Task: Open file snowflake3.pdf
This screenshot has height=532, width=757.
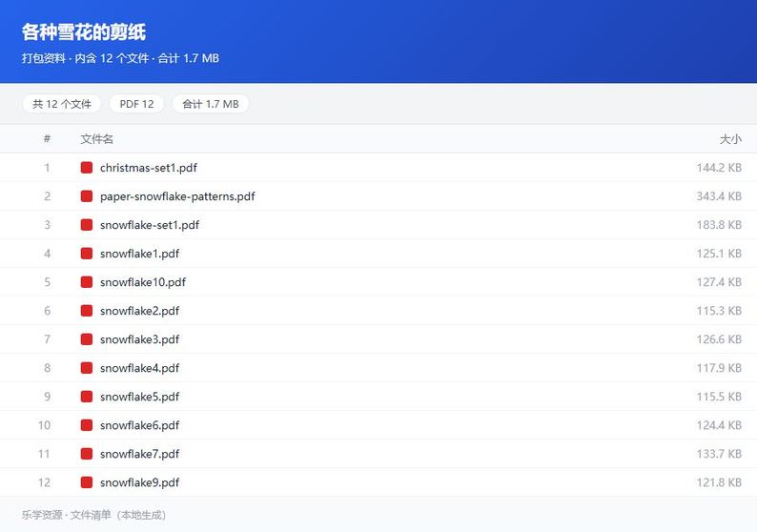Action: coord(139,338)
